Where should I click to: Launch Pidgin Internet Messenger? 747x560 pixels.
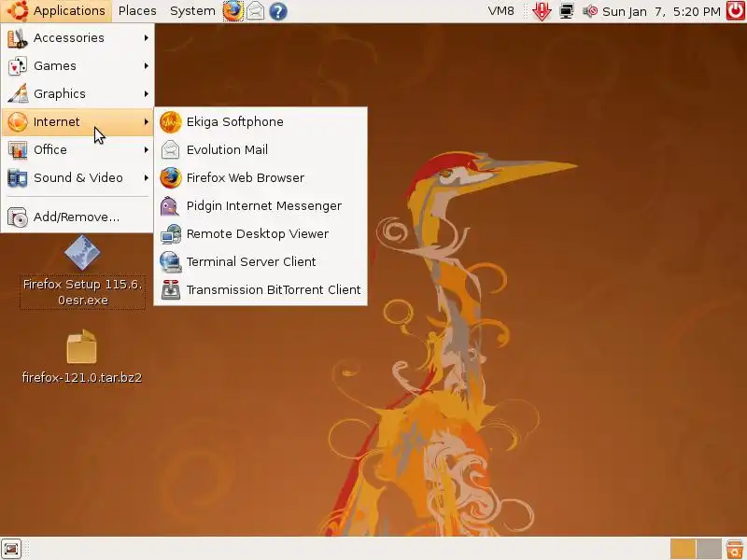point(261,205)
